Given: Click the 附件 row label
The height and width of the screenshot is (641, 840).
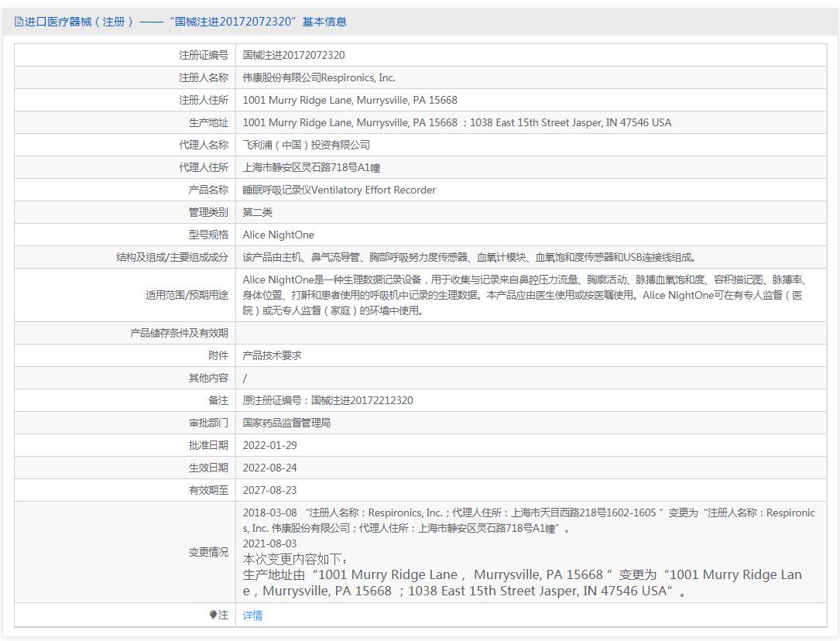Looking at the screenshot, I should click(x=218, y=355).
